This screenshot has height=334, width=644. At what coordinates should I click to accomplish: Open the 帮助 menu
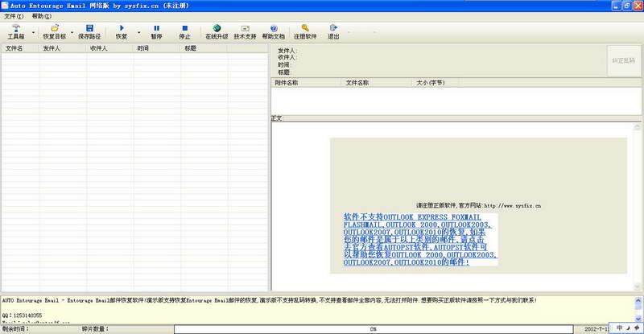pos(42,16)
